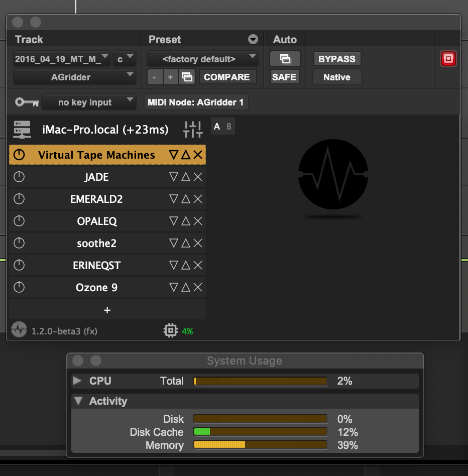
Task: Open the AGridder server icon
Action: (22, 130)
